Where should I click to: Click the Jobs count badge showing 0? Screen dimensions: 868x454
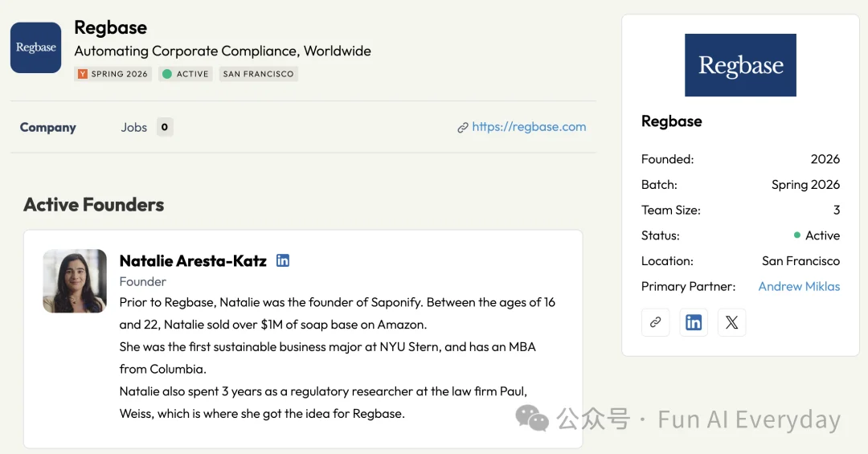coord(165,127)
